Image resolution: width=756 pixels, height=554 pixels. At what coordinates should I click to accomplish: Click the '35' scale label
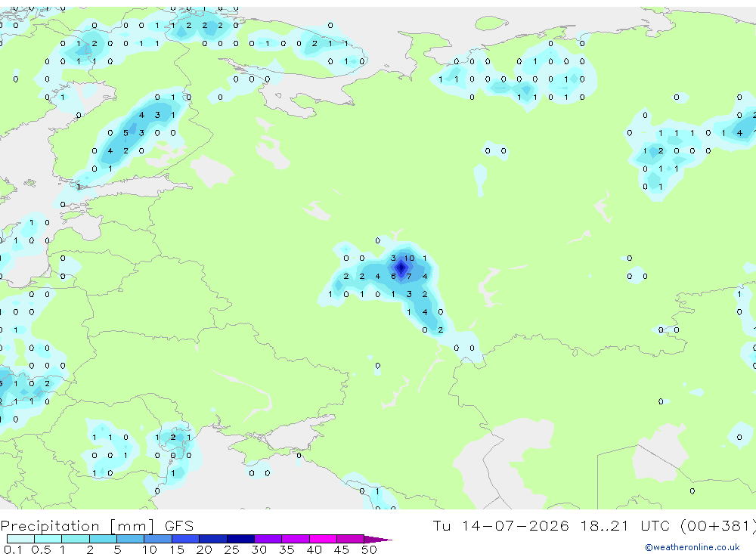coord(287,549)
